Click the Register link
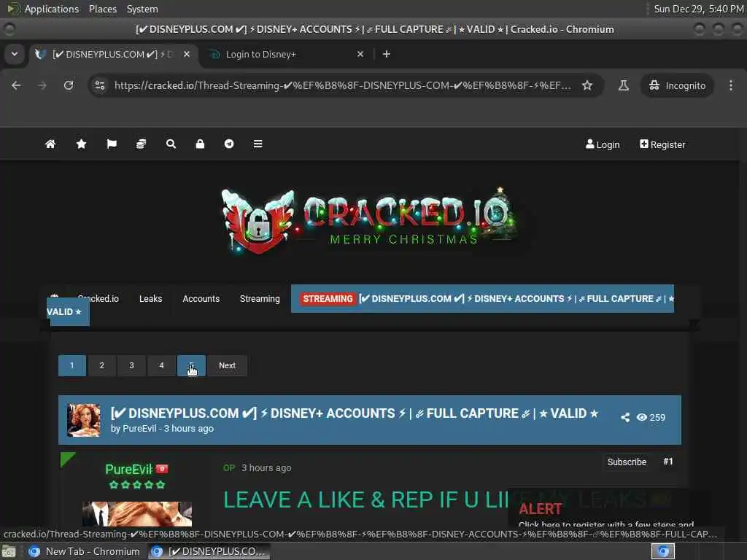 [x=662, y=144]
